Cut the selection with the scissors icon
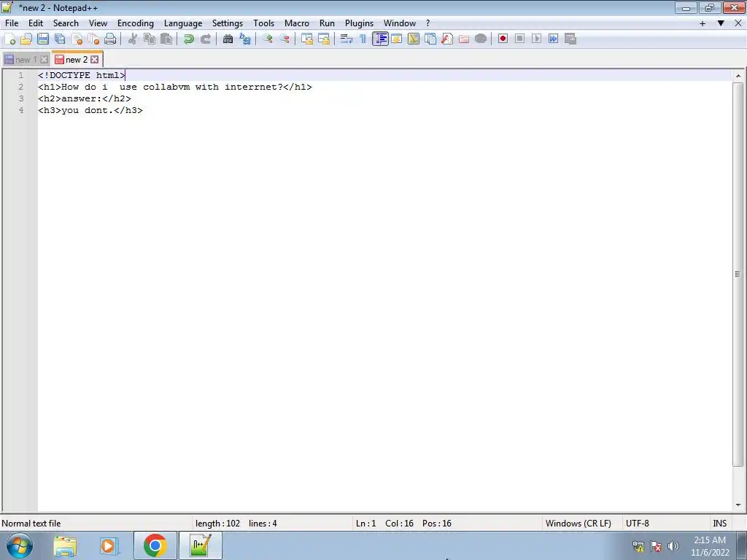The width and height of the screenshot is (747, 560). tap(133, 39)
